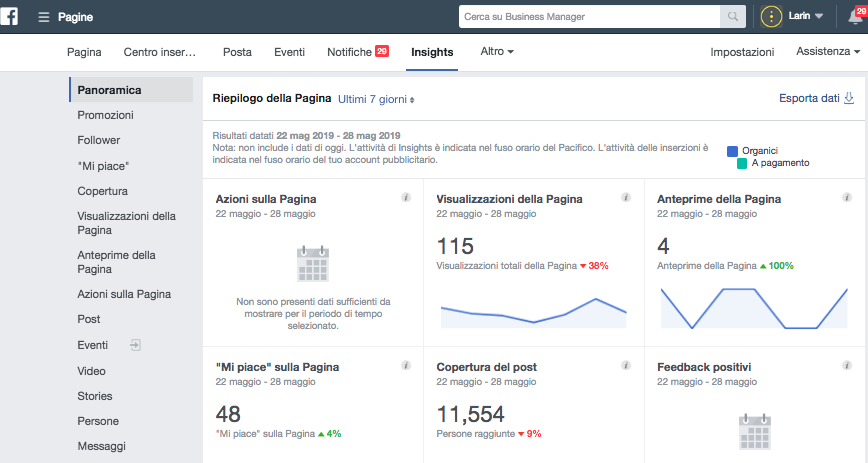The width and height of the screenshot is (868, 463).
Task: Click the Larin profile avatar icon
Action: pyautogui.click(x=771, y=17)
